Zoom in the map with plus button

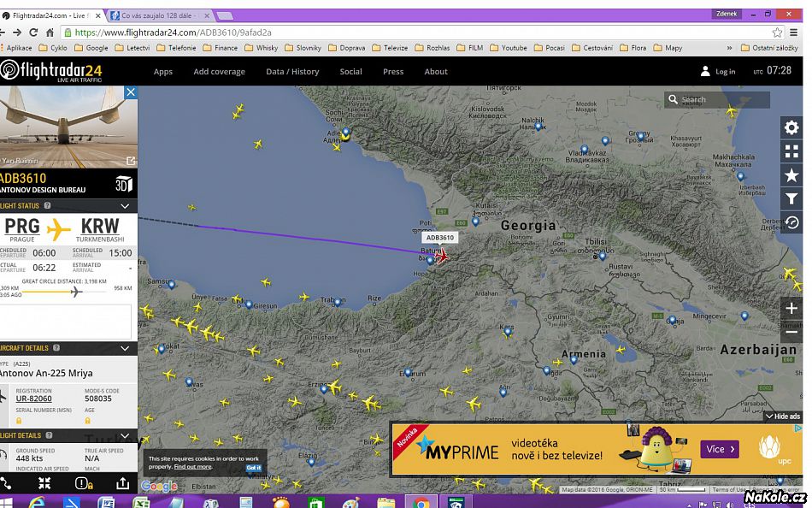791,309
